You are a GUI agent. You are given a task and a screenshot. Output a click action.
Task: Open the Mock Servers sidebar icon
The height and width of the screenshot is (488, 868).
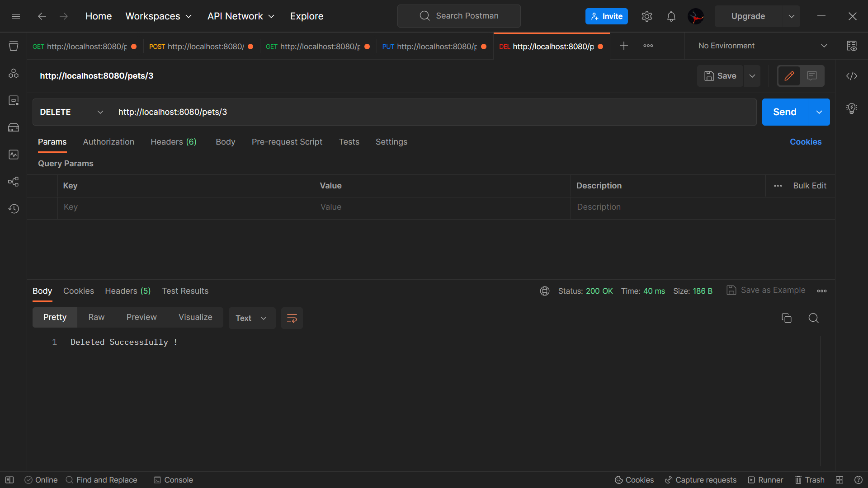pyautogui.click(x=14, y=127)
